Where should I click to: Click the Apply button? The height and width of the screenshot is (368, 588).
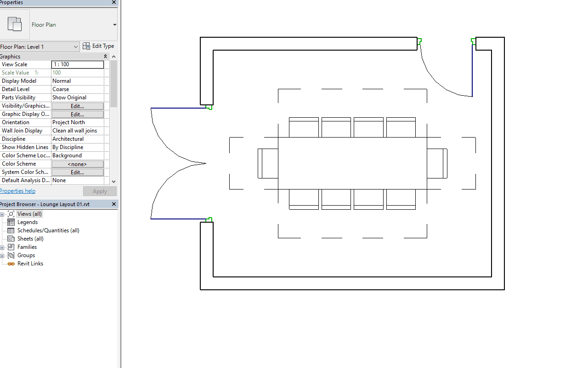click(x=100, y=191)
